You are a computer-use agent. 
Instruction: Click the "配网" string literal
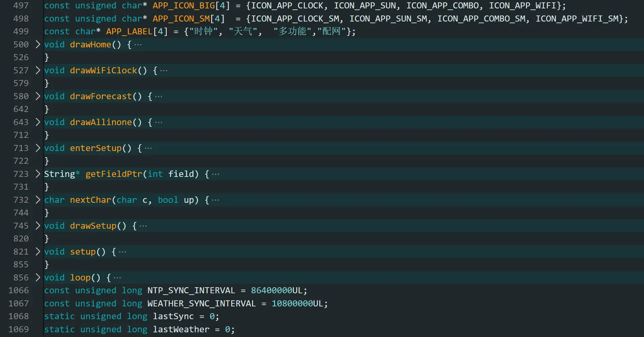coord(332,31)
